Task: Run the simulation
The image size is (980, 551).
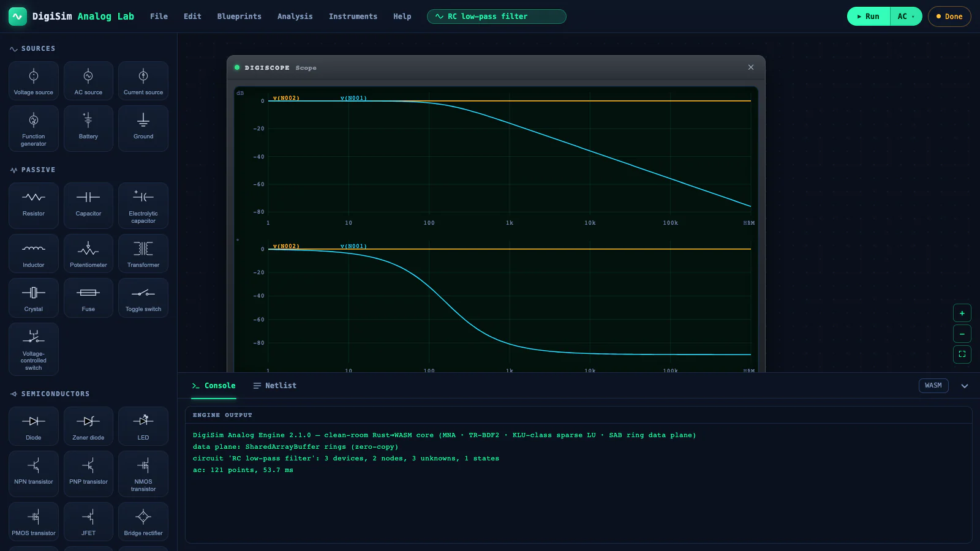Action: pos(869,17)
